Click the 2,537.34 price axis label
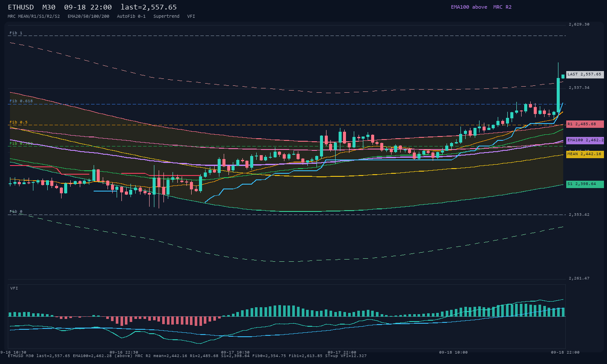The width and height of the screenshot is (607, 364). coord(579,88)
